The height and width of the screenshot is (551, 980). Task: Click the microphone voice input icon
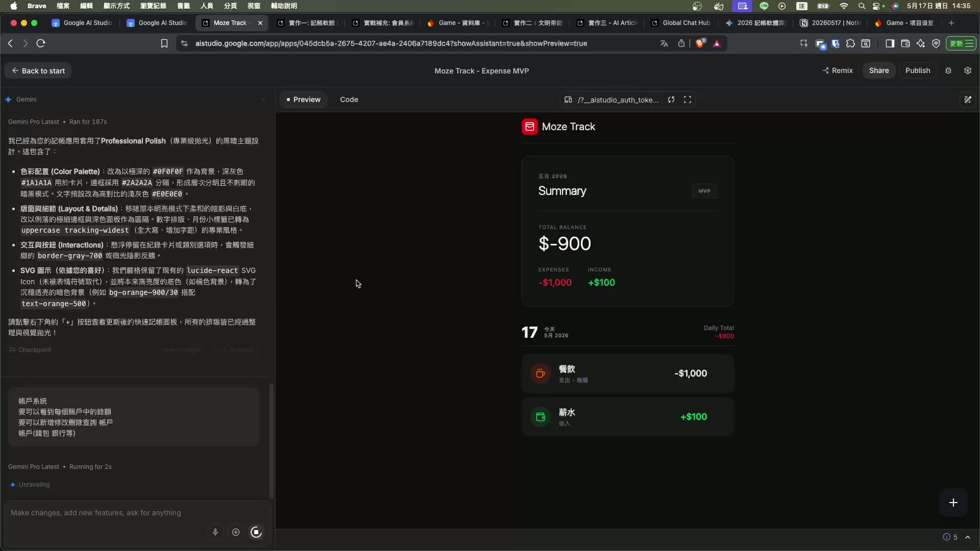pyautogui.click(x=215, y=532)
